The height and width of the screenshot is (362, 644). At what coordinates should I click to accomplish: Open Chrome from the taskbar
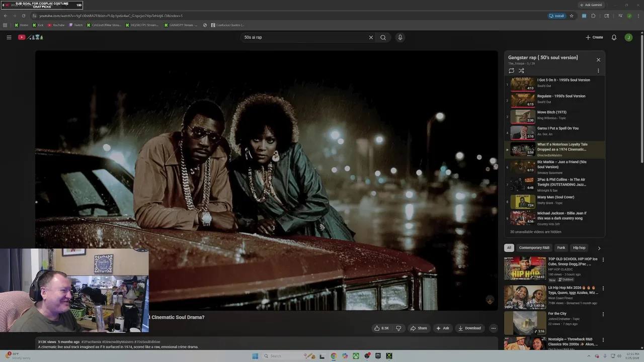tap(334, 356)
